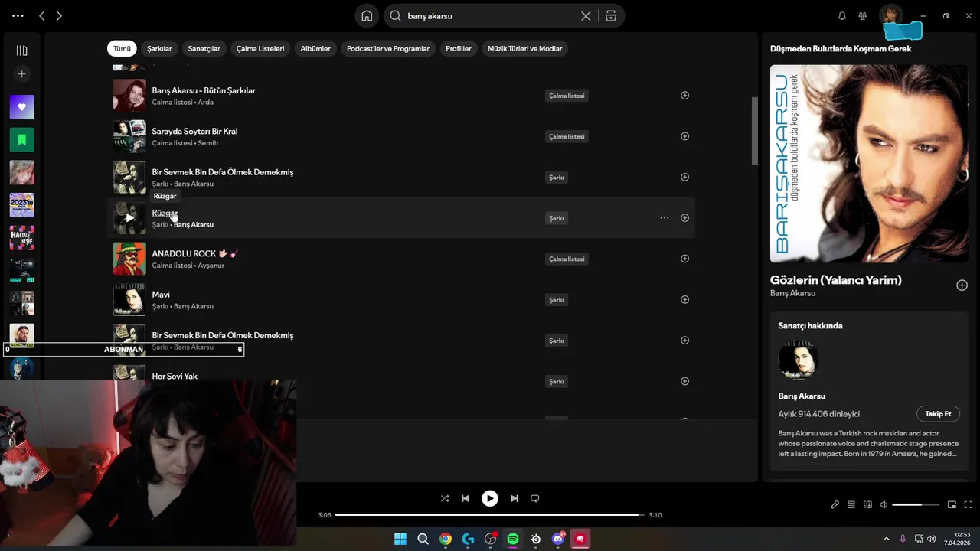Switch to the Şarkılar filter
This screenshot has width=980, height=551.
click(x=159, y=48)
